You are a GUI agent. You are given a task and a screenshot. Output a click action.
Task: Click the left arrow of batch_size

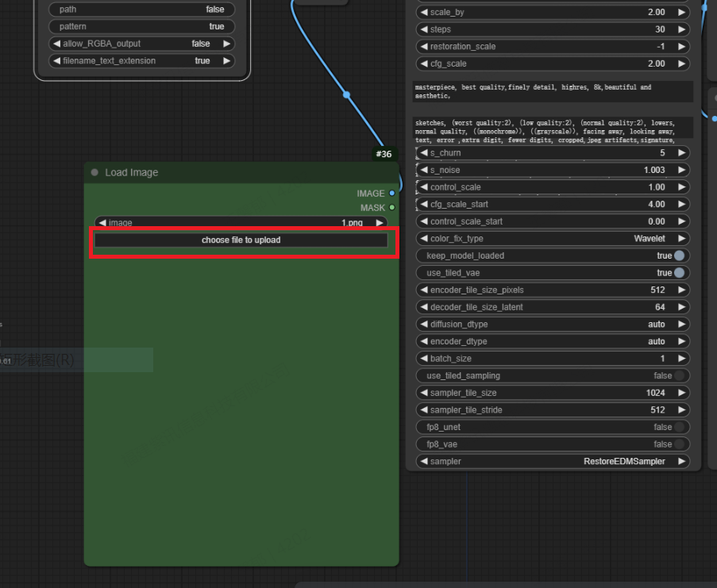coord(424,359)
